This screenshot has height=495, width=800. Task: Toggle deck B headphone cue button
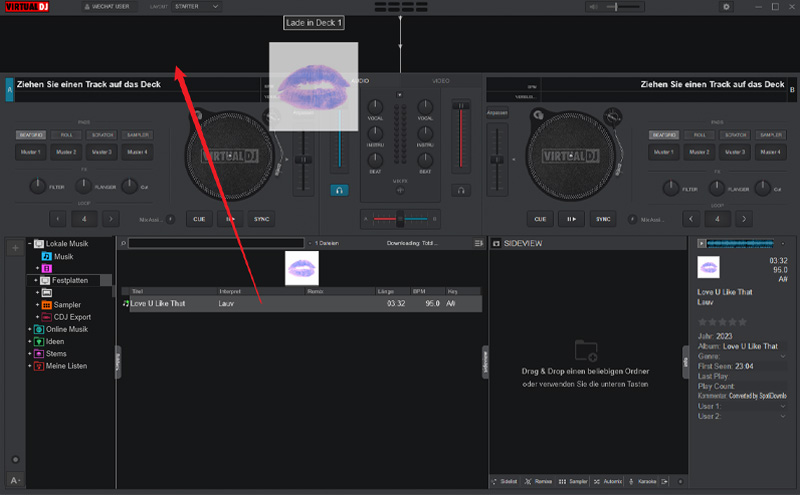pos(461,190)
